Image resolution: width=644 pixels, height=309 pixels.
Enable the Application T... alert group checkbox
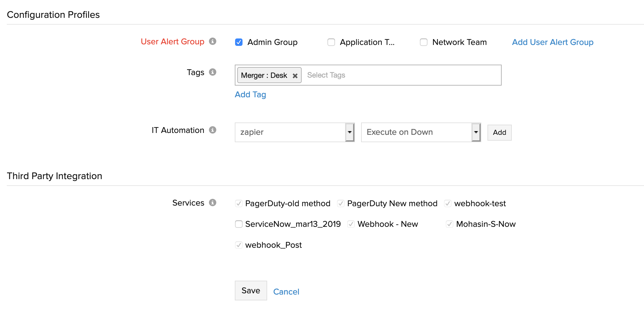click(x=331, y=42)
